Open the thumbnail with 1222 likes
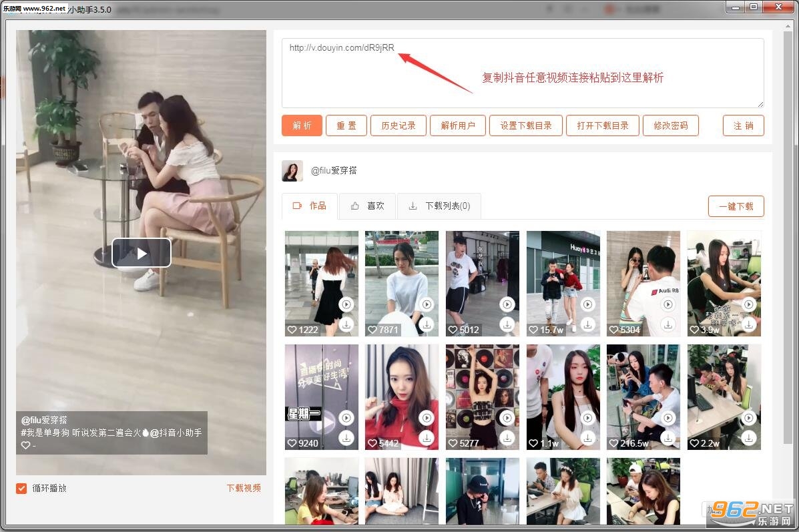The width and height of the screenshot is (799, 532). tap(322, 283)
